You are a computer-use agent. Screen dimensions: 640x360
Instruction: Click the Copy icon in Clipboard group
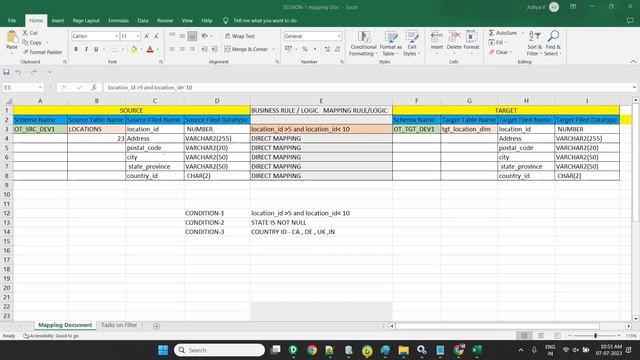25,42
